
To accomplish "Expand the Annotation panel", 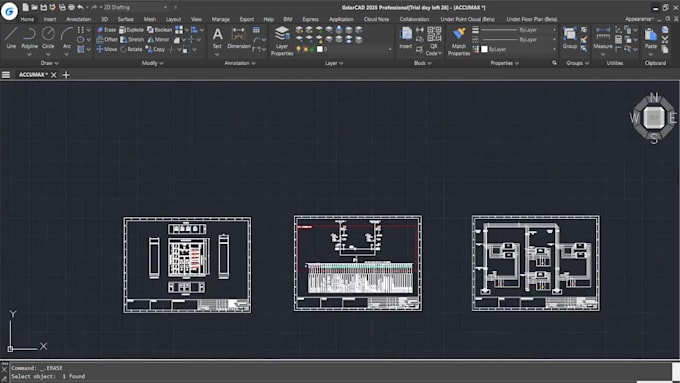I will [x=239, y=63].
